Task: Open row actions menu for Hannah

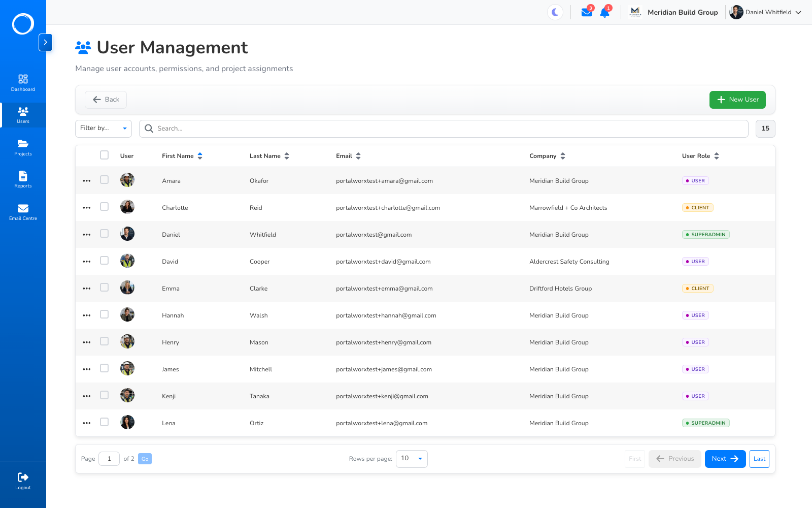Action: click(87, 315)
